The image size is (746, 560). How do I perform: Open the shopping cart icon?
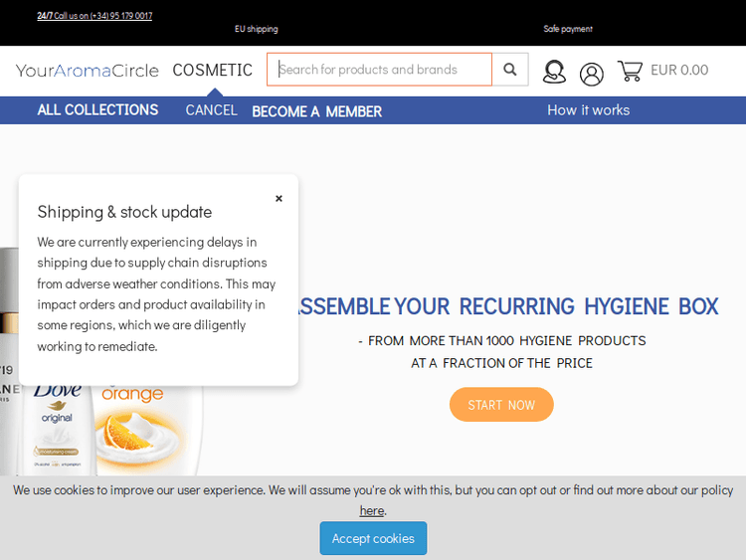(x=630, y=71)
